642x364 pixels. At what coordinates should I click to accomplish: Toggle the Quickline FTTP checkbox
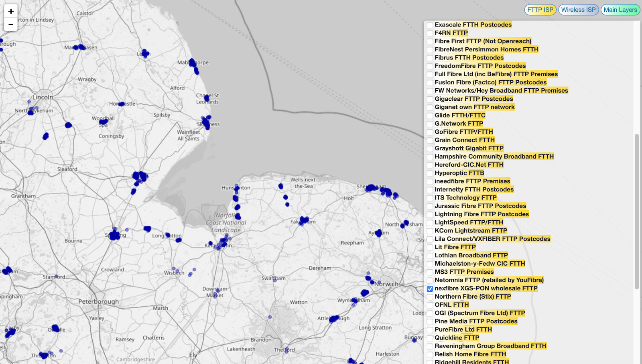[x=430, y=338]
